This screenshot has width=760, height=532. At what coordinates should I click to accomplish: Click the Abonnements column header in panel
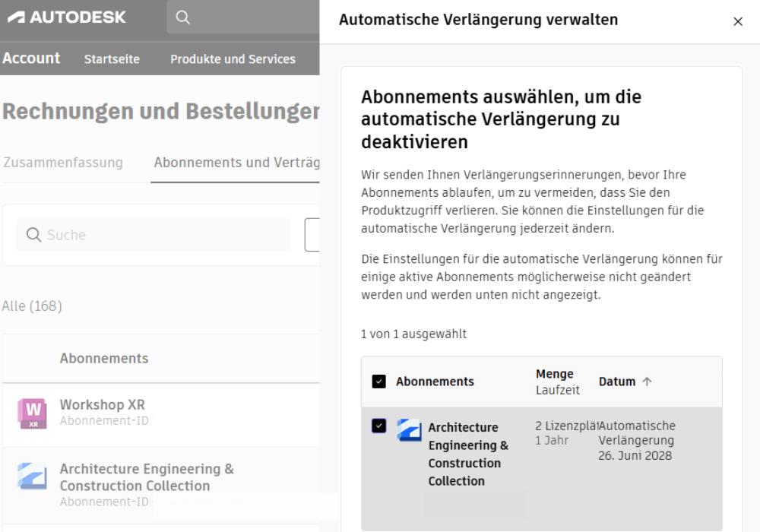(435, 382)
